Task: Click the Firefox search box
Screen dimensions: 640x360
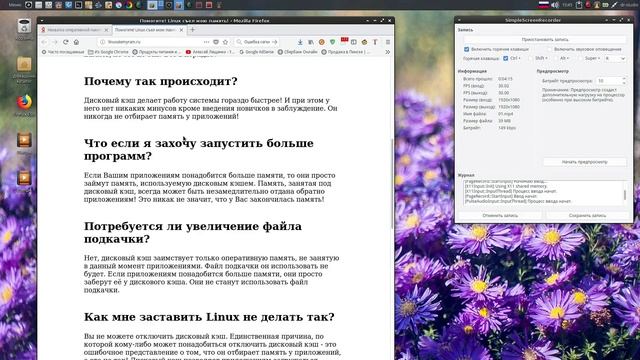Action: click(x=258, y=42)
